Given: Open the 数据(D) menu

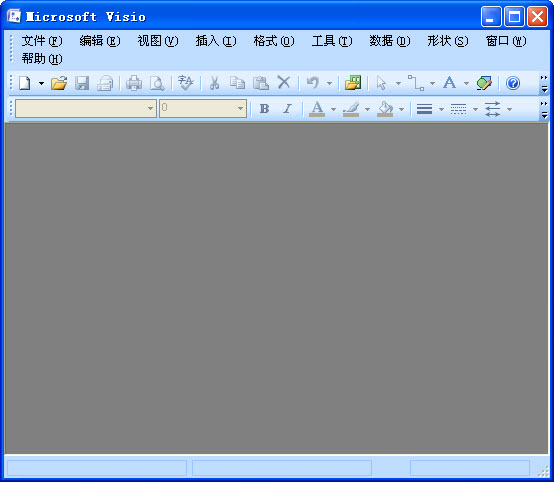Looking at the screenshot, I should tap(390, 41).
